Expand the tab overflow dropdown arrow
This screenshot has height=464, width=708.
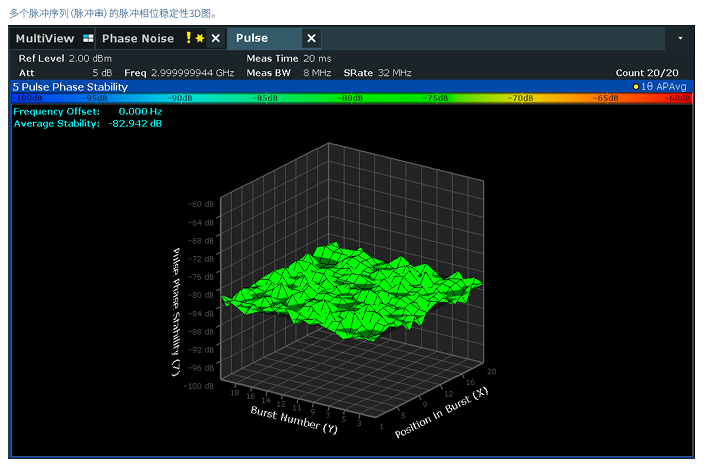(x=681, y=38)
